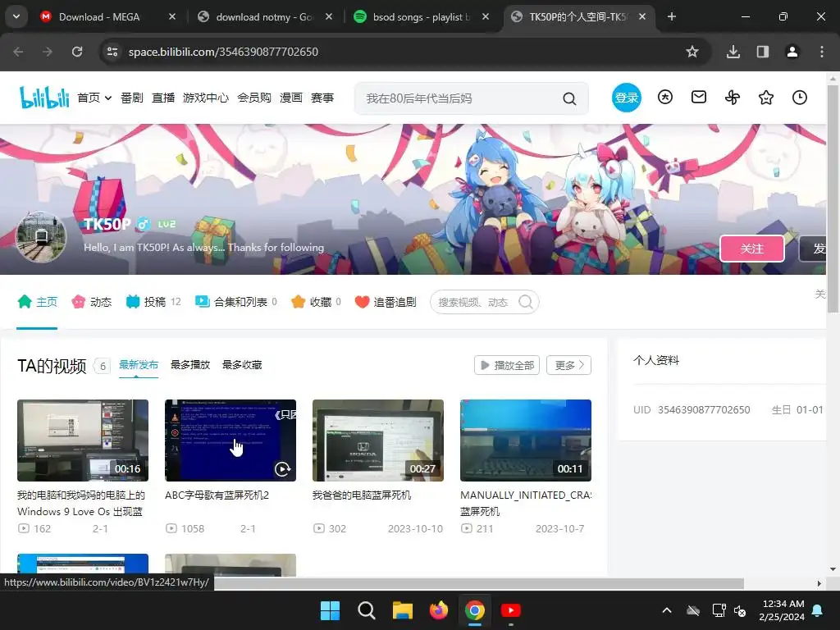Open the 00:27 我爸爸的电脑蓝屏死机 thumbnail
Viewport: 840px width, 630px height.
(x=377, y=441)
